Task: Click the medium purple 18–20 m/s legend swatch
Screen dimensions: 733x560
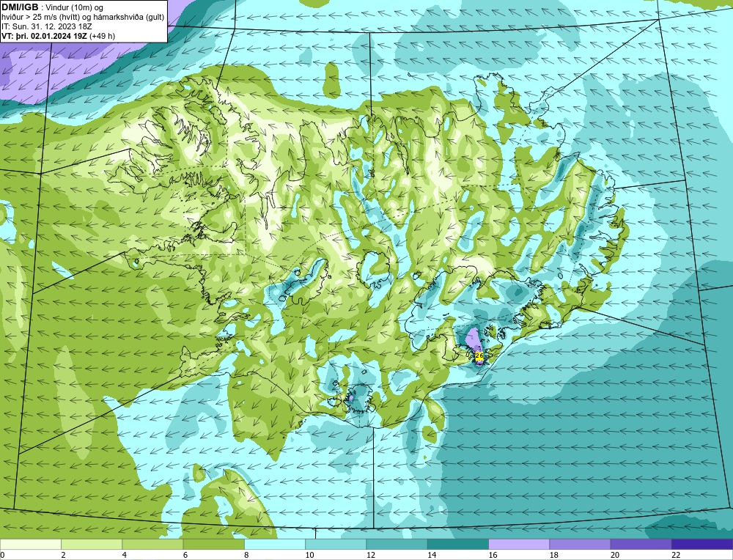Action: [x=580, y=544]
